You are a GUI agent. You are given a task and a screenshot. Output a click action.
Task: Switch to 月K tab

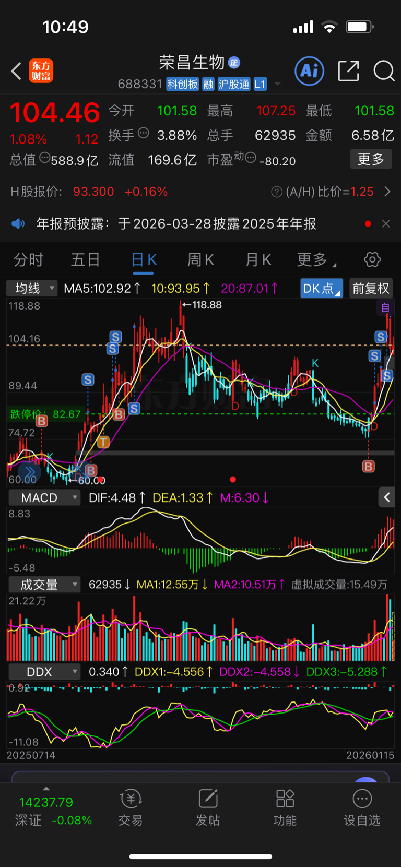coord(258,259)
